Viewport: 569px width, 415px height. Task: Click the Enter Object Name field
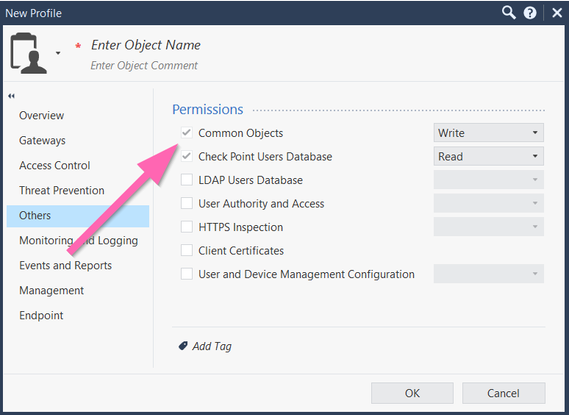coord(146,45)
